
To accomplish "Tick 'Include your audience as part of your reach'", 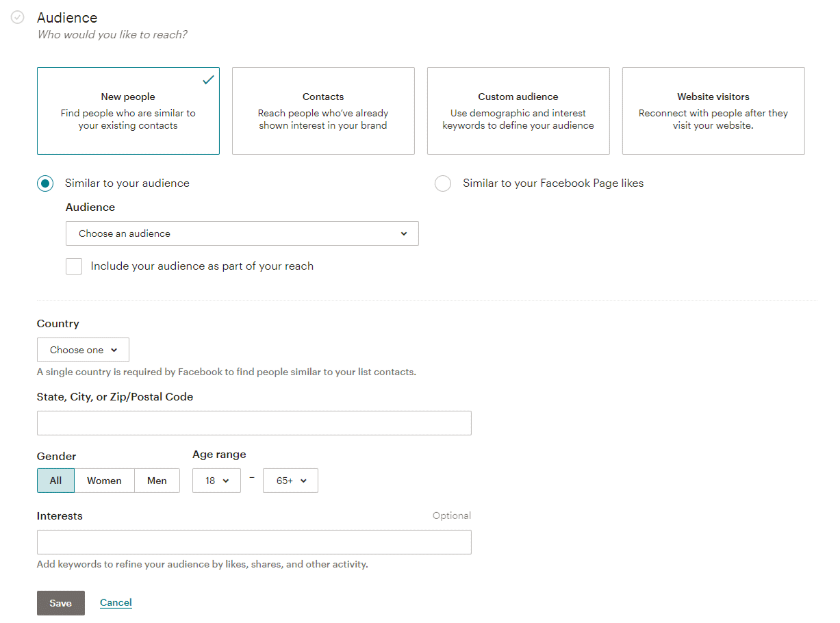I will [x=74, y=266].
